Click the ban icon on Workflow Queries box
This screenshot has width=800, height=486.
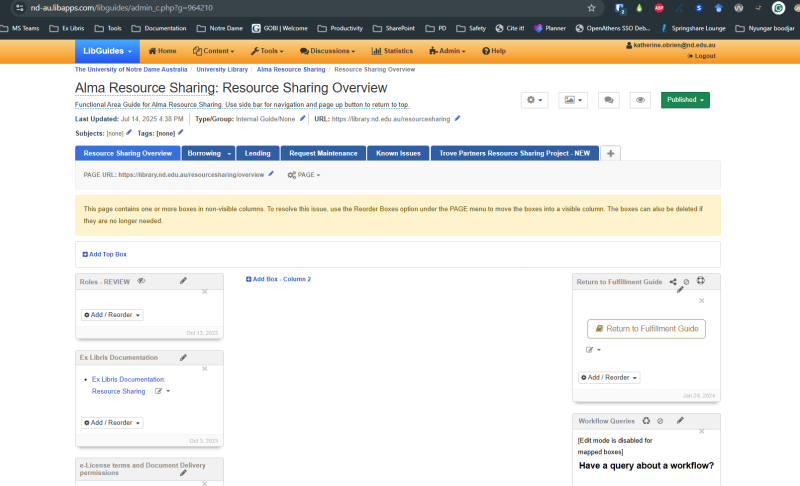coord(660,421)
